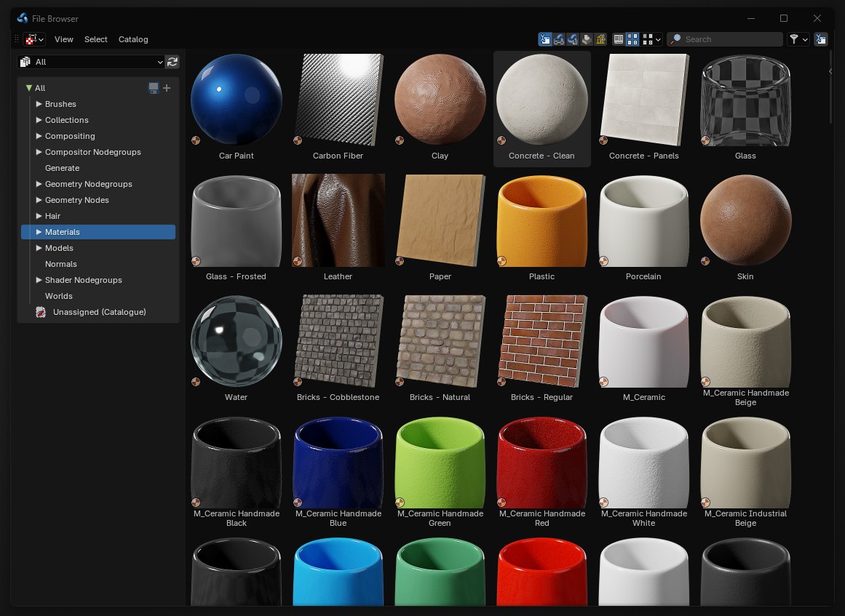The image size is (845, 616).
Task: Select the M_Ceramic Handmade White thumbnail
Action: point(643,462)
